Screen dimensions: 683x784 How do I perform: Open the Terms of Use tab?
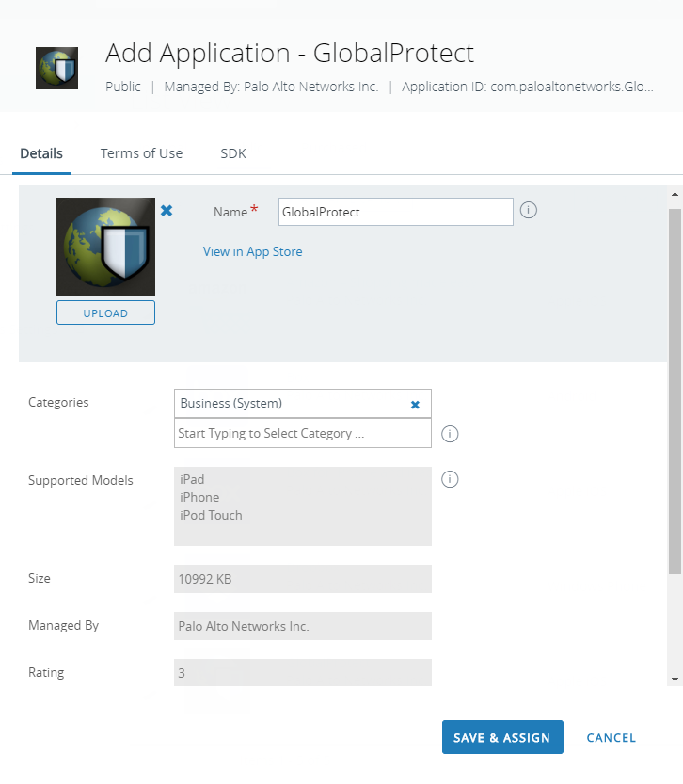point(141,153)
